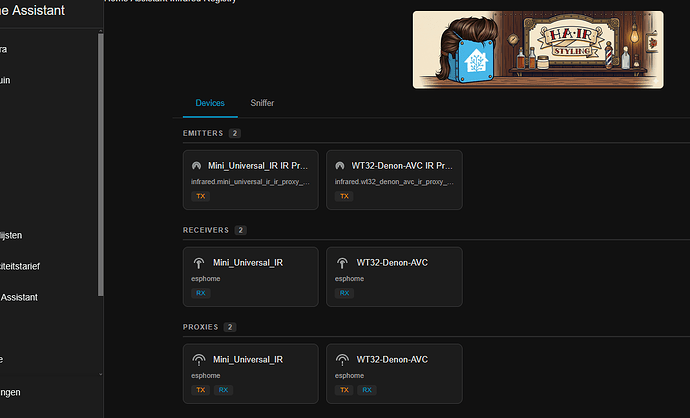Switch to the Devices tab
Screen dimensions: 690x418
(x=210, y=103)
